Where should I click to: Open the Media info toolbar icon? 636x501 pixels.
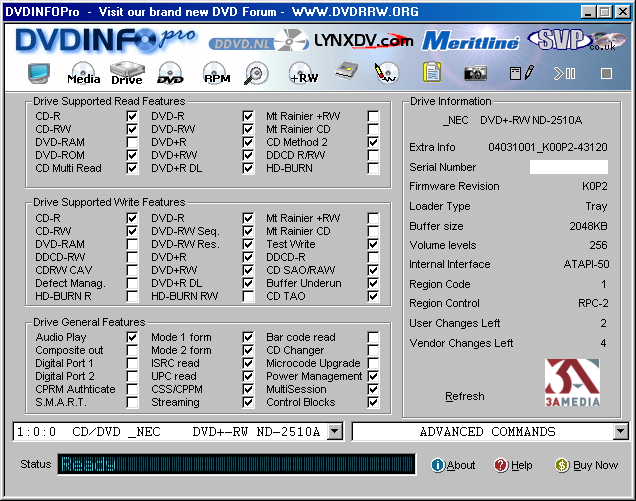[84, 73]
